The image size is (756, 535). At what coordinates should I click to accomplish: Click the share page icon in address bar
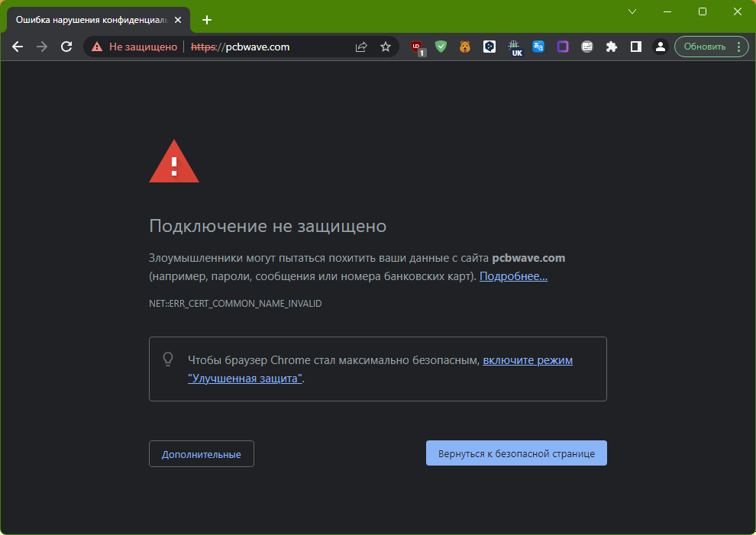tap(361, 47)
